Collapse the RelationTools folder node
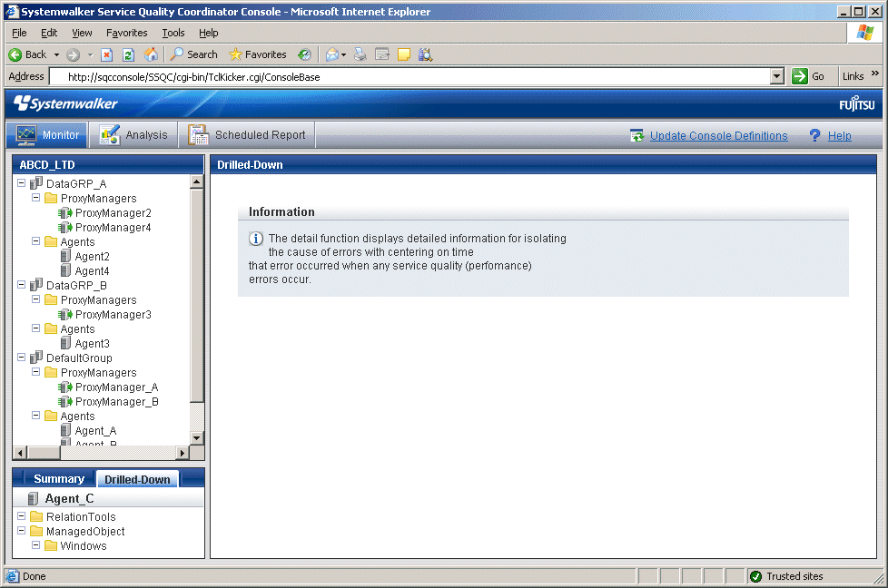The width and height of the screenshot is (888, 588). tap(21, 516)
